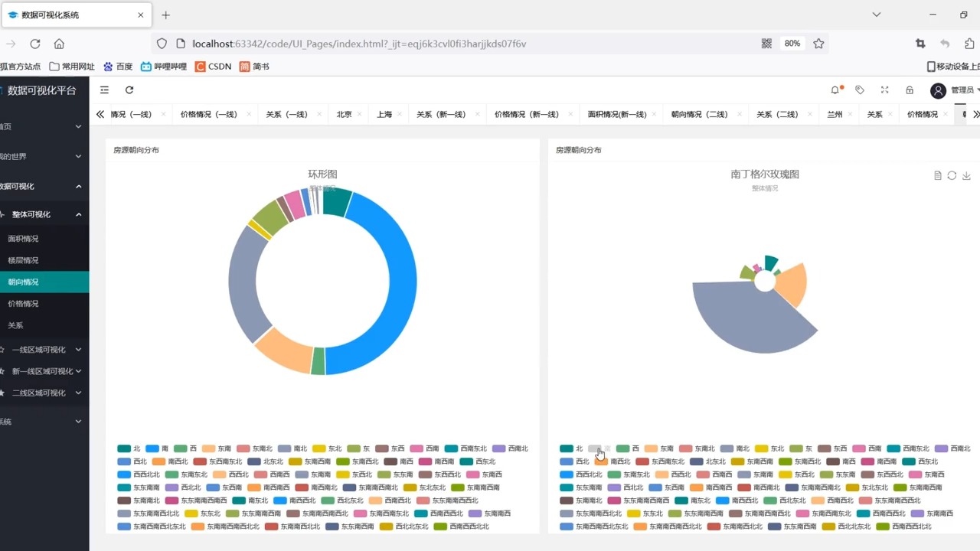Toggle 西南北 legend in the rose chart

point(952,448)
